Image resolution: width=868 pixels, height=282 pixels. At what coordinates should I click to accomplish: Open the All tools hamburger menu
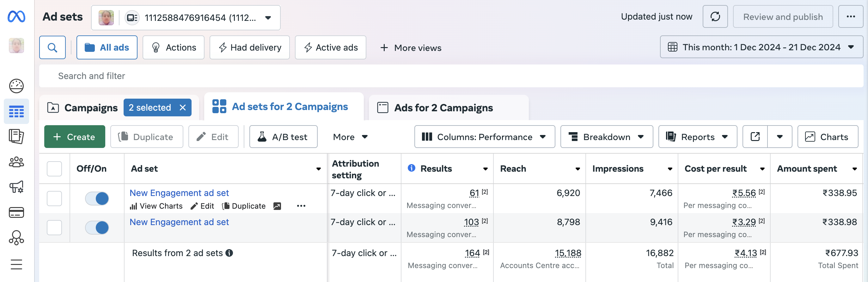click(16, 265)
